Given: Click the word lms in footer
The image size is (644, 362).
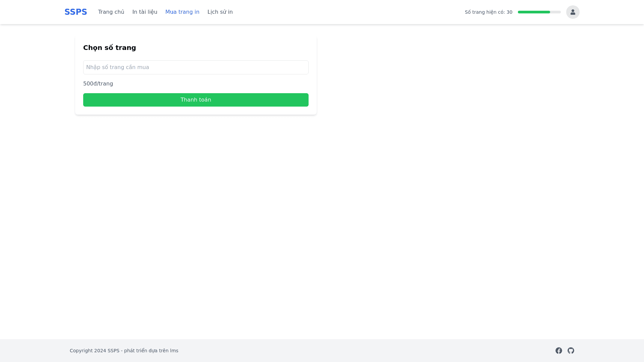Looking at the screenshot, I should click(174, 351).
